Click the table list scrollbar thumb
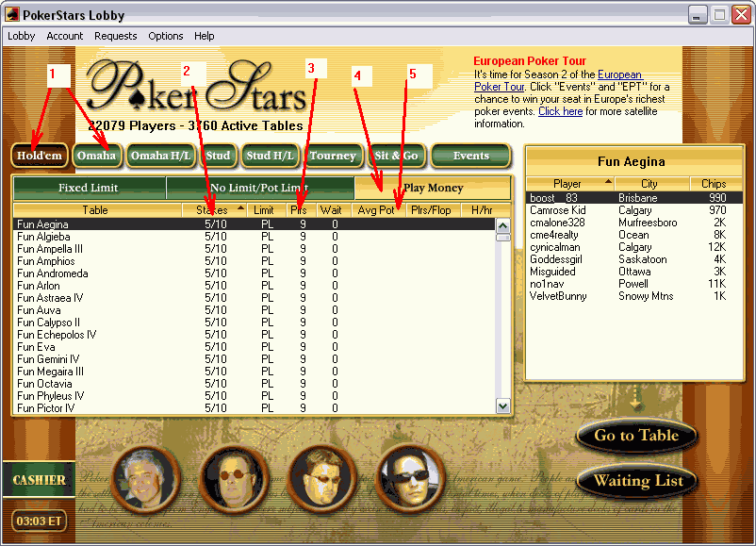 coord(502,238)
